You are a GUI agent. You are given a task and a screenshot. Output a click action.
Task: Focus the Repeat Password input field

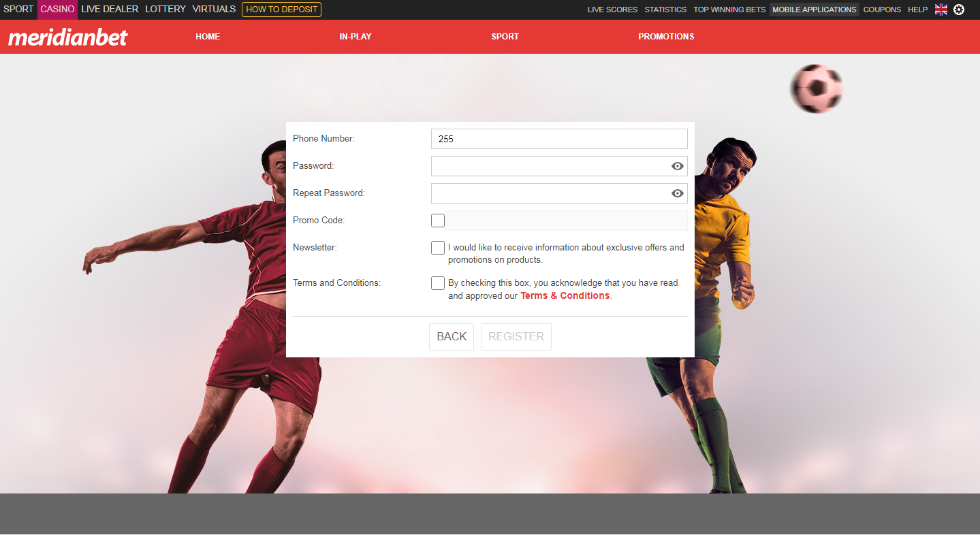click(x=559, y=193)
